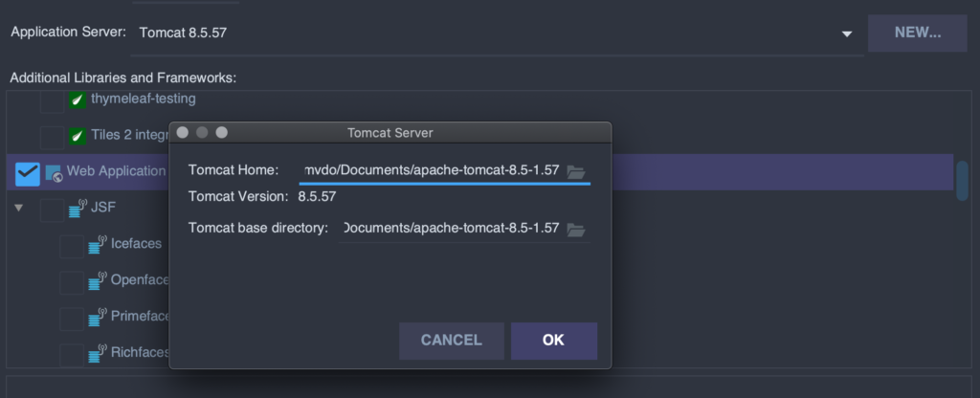Image resolution: width=980 pixels, height=398 pixels.
Task: Uncheck the Web Application checkbox
Action: [x=28, y=174]
